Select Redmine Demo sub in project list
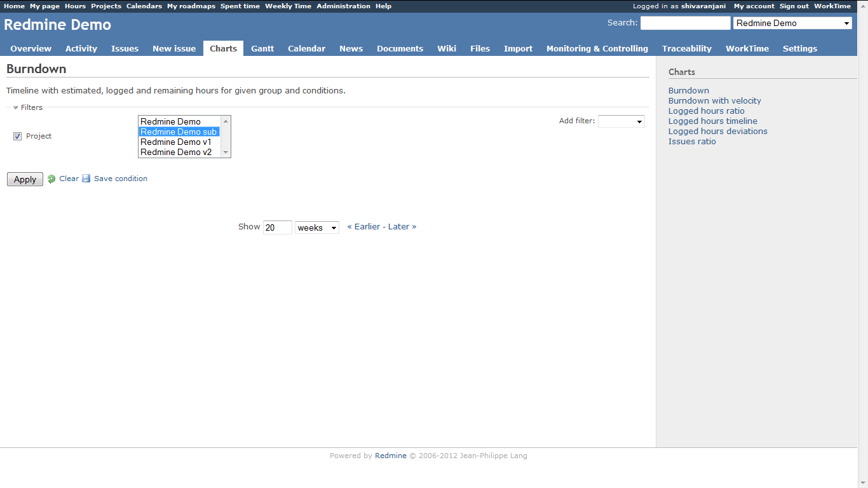The height and width of the screenshot is (488, 868). click(179, 132)
